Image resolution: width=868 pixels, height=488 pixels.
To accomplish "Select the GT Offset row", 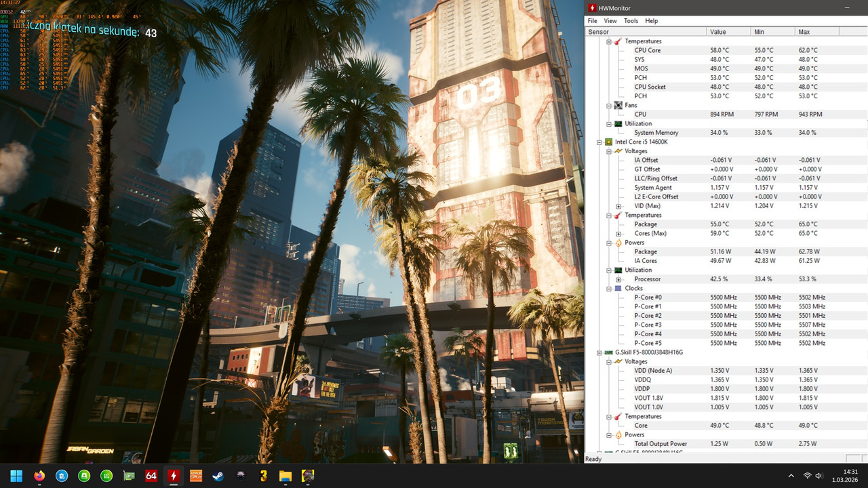I will point(725,169).
